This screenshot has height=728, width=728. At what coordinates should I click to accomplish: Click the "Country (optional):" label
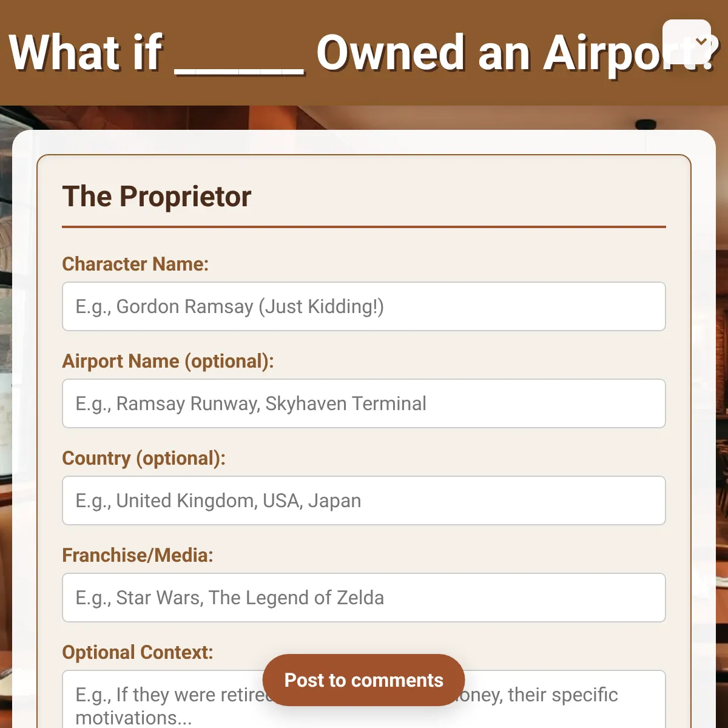144,458
